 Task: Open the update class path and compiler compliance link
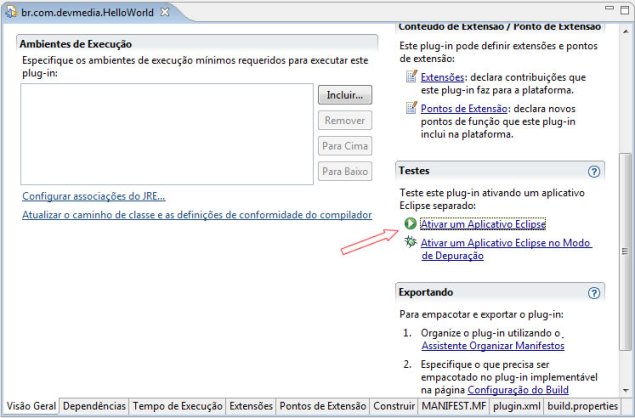[197, 215]
